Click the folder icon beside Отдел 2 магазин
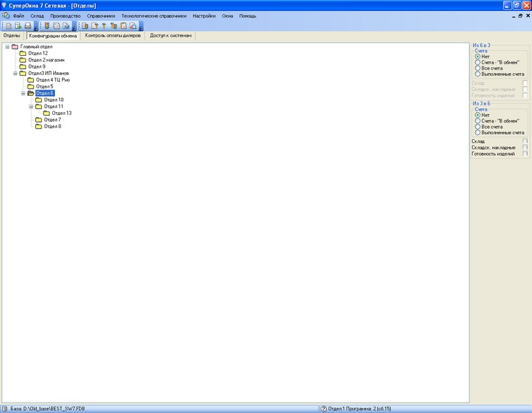 click(23, 60)
